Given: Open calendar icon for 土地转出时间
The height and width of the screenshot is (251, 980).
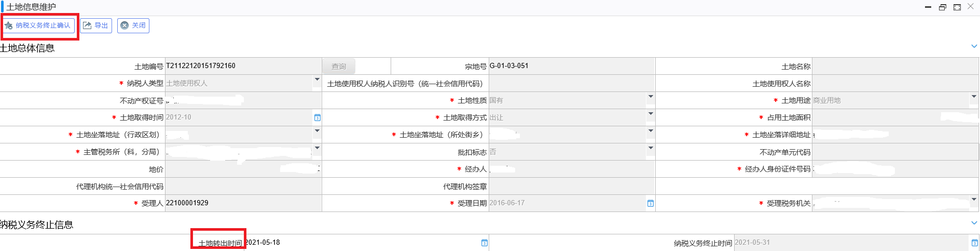Looking at the screenshot, I should (x=485, y=243).
